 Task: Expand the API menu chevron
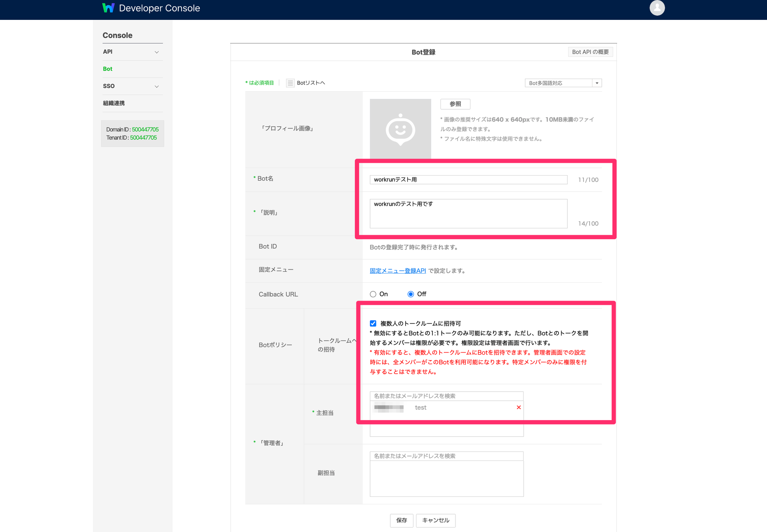tap(157, 52)
